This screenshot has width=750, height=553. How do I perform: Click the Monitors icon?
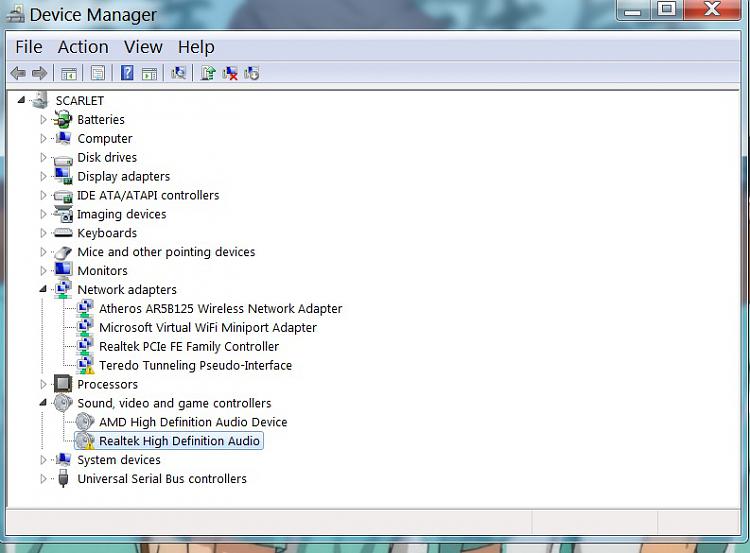tap(63, 269)
